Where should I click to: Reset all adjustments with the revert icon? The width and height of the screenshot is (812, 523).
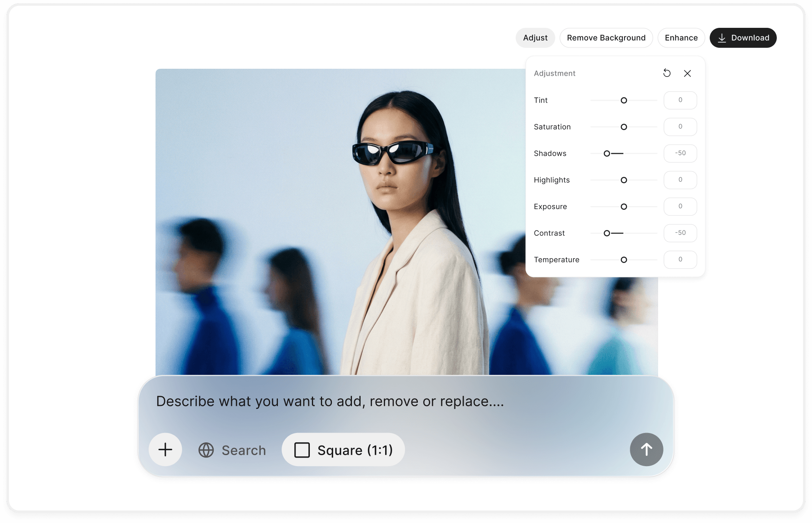pos(667,73)
